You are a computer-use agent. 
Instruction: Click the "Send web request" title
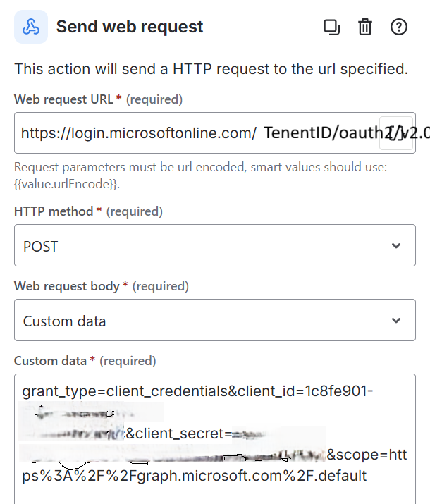tap(130, 27)
